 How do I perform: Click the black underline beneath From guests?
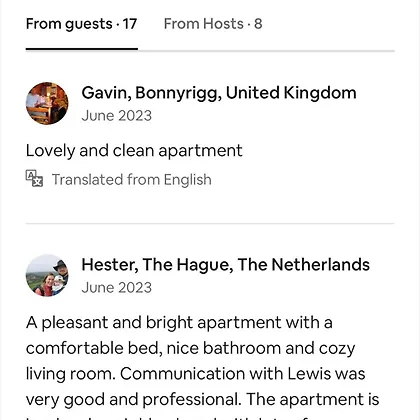point(82,49)
